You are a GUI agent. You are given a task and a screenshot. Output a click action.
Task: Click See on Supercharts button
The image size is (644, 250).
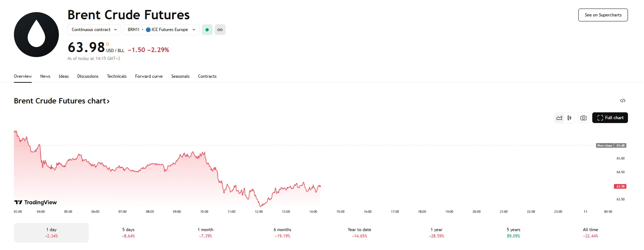tap(603, 15)
